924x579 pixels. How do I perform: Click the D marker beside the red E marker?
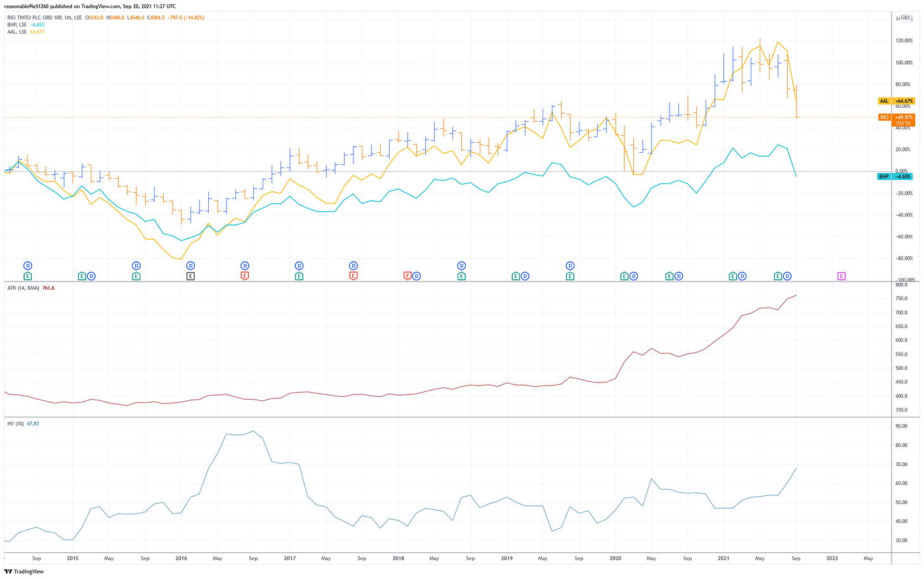coord(417,276)
